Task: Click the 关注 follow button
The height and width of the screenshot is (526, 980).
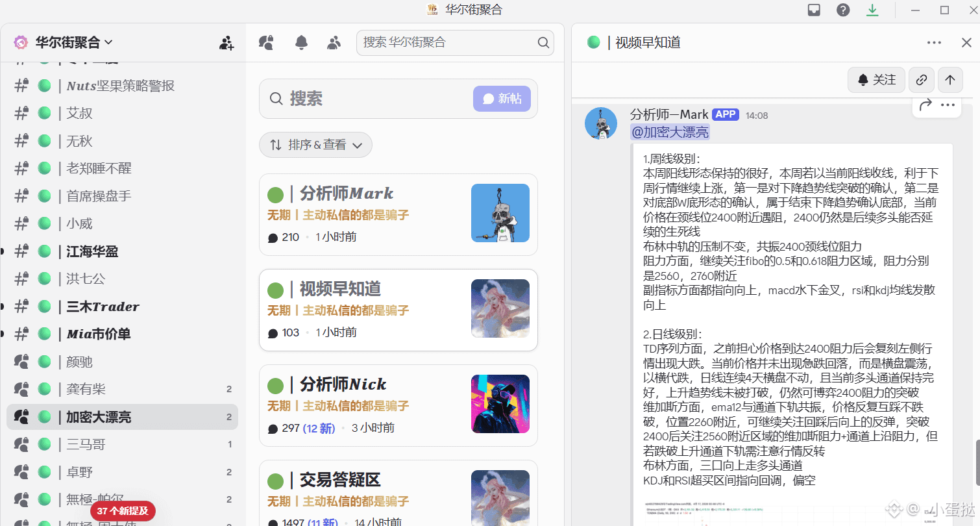Action: pyautogui.click(x=876, y=80)
